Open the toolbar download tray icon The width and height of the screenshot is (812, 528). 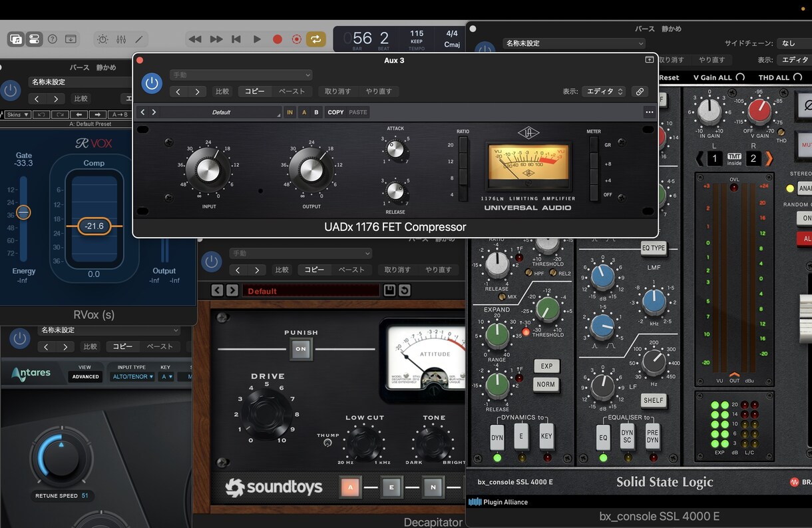click(x=71, y=39)
